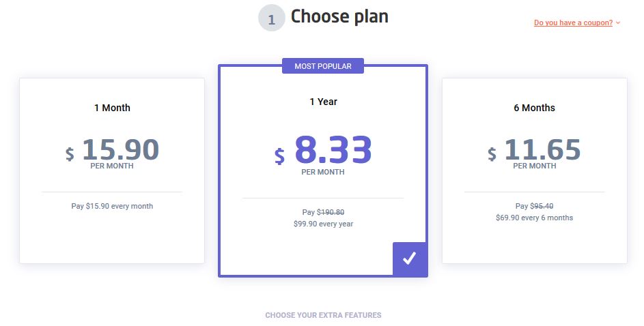This screenshot has height=326, width=644.
Task: Click the $8.33 price
Action: click(x=323, y=149)
